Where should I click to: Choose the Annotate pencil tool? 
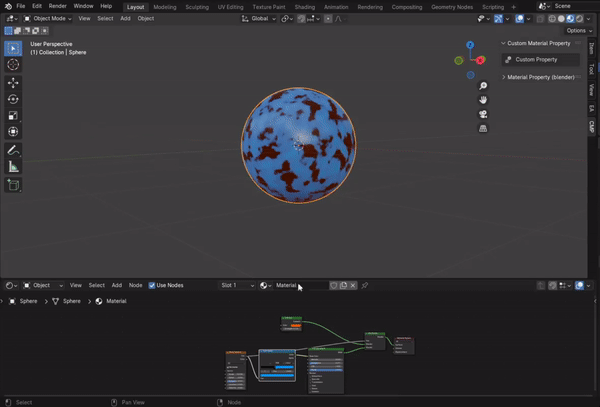point(13,150)
